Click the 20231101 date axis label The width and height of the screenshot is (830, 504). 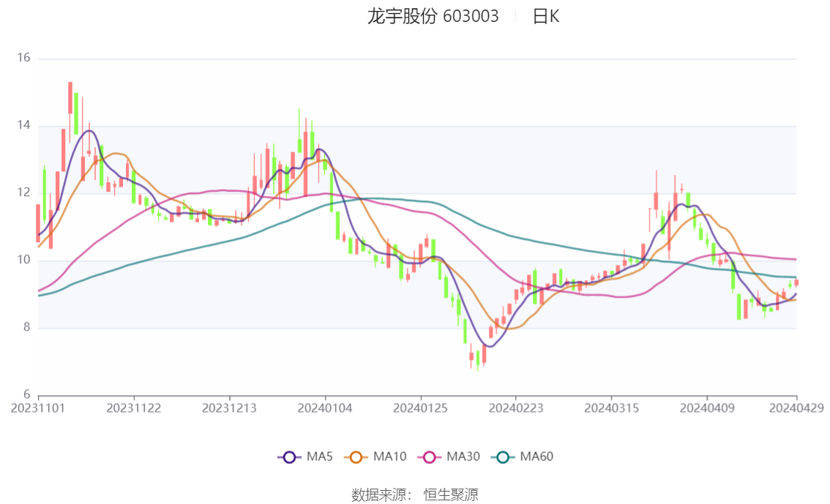(38, 408)
